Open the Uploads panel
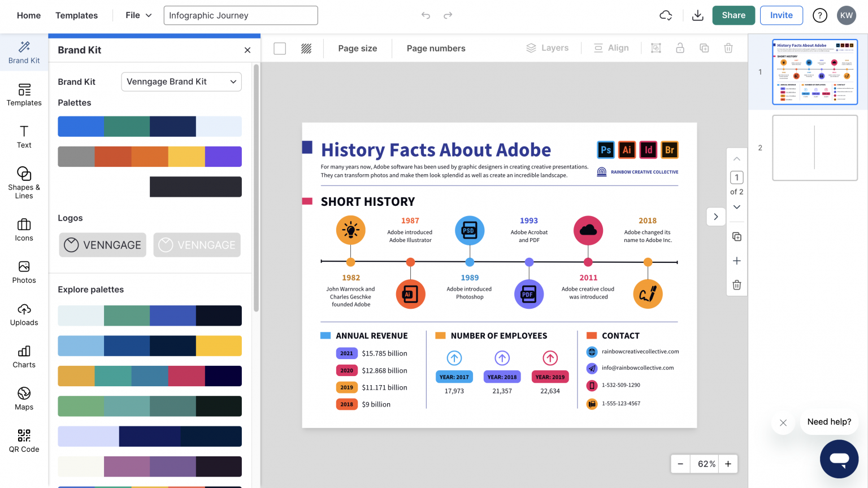 pos(24,314)
